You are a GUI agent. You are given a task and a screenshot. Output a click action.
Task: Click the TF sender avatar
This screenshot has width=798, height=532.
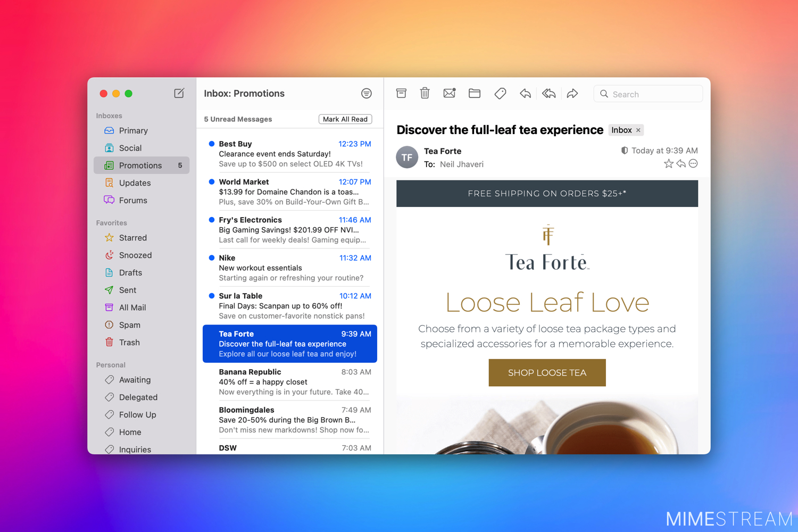pyautogui.click(x=407, y=157)
